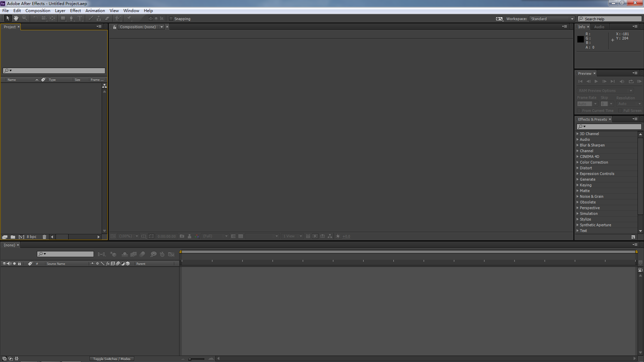Image resolution: width=644 pixels, height=362 pixels.
Task: Open the Composition menu
Action: (x=38, y=11)
